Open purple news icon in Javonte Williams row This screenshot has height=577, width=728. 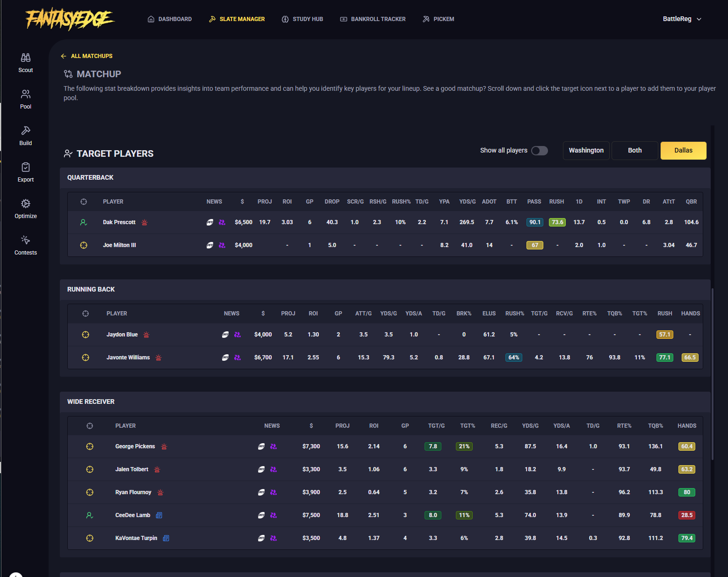[238, 358]
